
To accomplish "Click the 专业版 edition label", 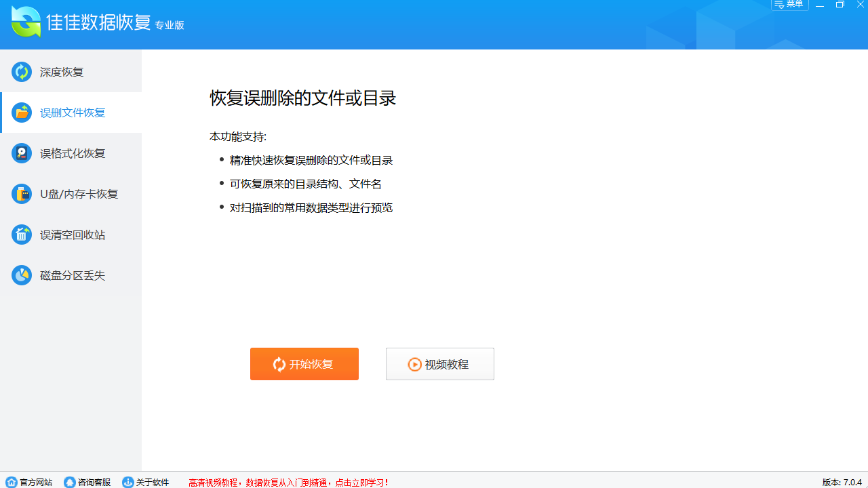I will (x=170, y=25).
